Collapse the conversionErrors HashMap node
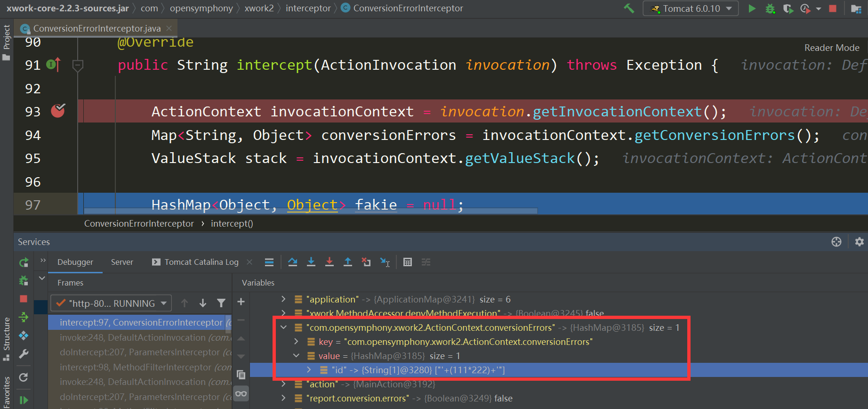The height and width of the screenshot is (409, 868). [x=283, y=327]
